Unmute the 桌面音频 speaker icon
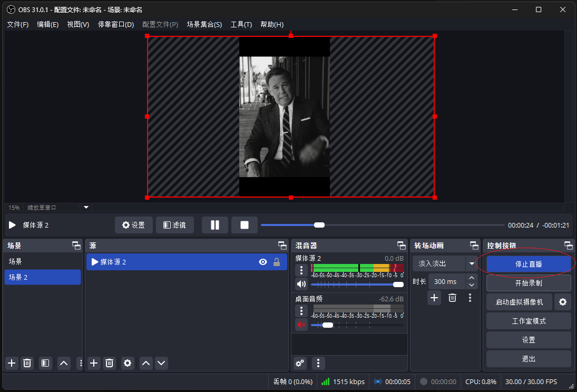The height and width of the screenshot is (392, 577). 301,325
